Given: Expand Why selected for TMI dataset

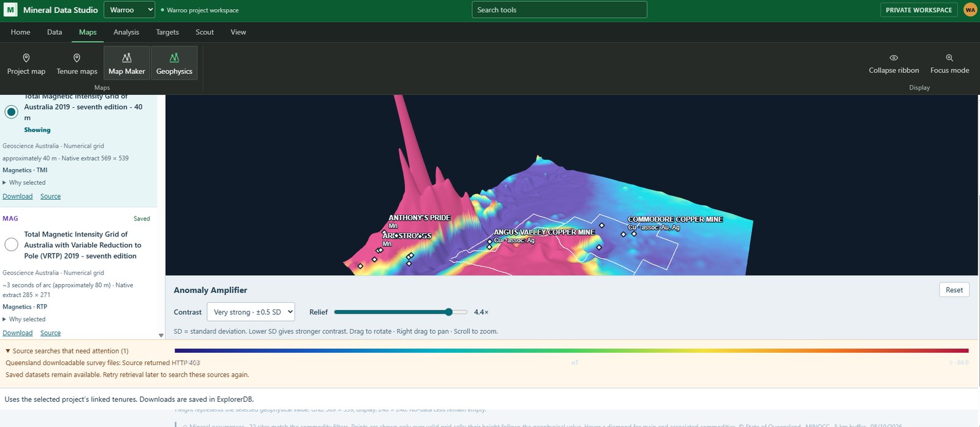Looking at the screenshot, I should click(x=24, y=183).
